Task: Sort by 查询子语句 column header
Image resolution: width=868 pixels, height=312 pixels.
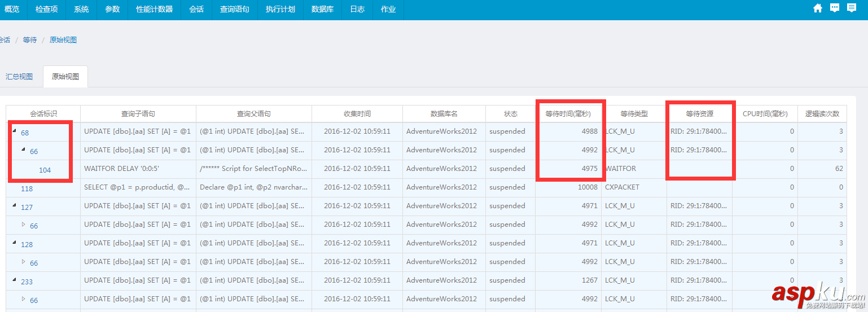Action: click(x=138, y=113)
